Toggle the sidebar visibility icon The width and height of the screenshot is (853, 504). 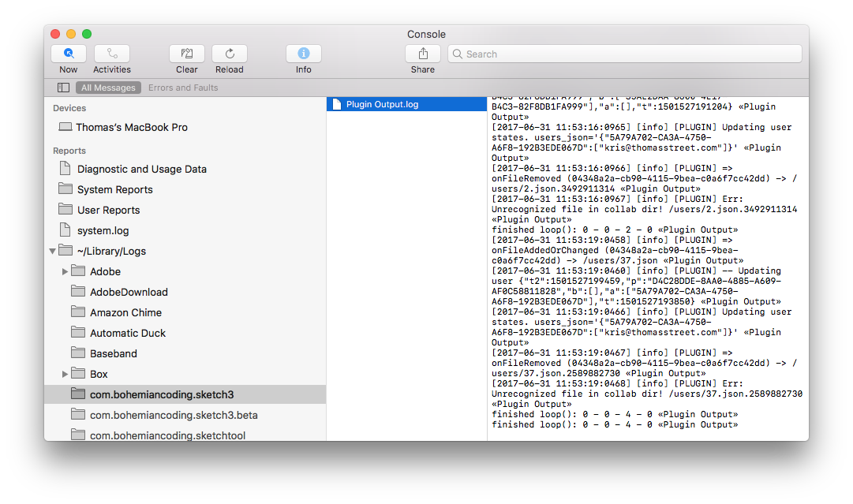pyautogui.click(x=63, y=88)
